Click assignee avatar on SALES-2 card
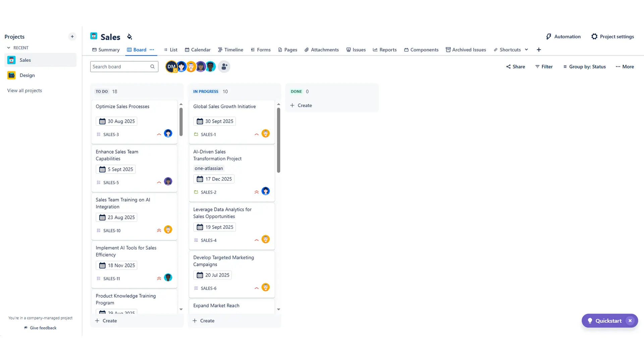 click(266, 191)
